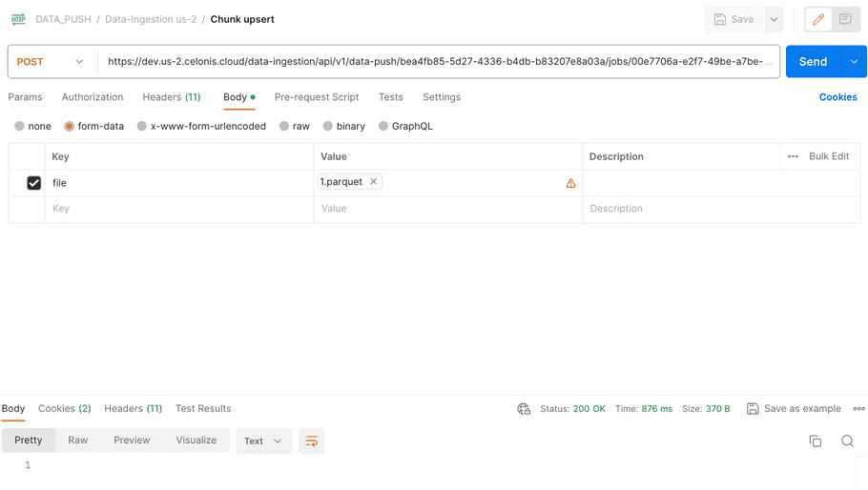Switch to the Authorization tab
Image resolution: width=868 pixels, height=490 pixels.
(x=93, y=97)
